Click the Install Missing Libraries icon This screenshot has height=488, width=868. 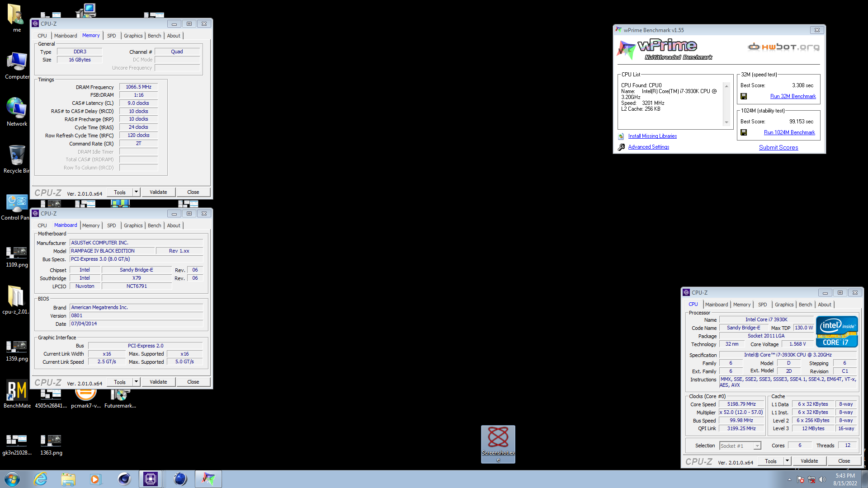click(621, 136)
